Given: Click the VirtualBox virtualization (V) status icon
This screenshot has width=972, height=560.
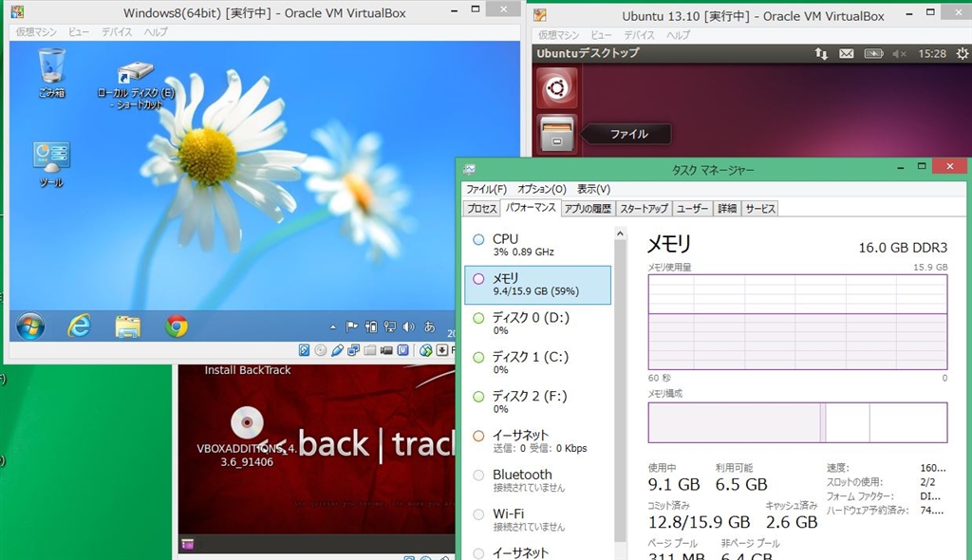Looking at the screenshot, I should pyautogui.click(x=402, y=350).
